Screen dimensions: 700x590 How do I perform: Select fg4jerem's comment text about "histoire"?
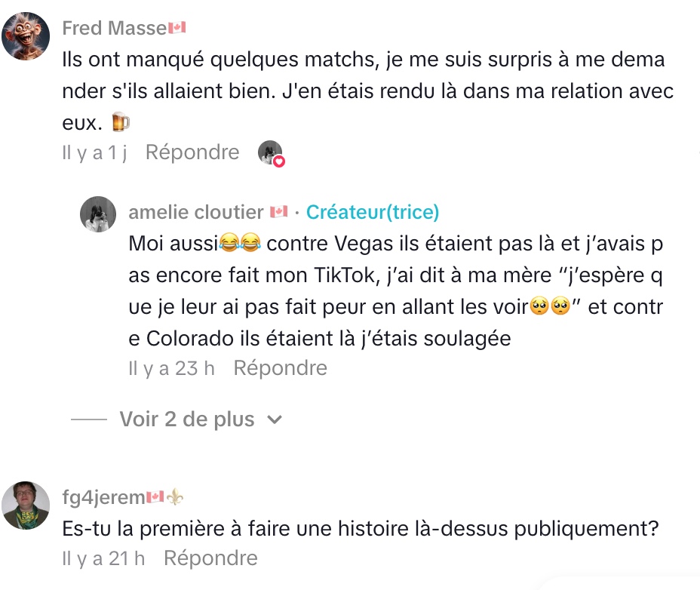point(361,528)
